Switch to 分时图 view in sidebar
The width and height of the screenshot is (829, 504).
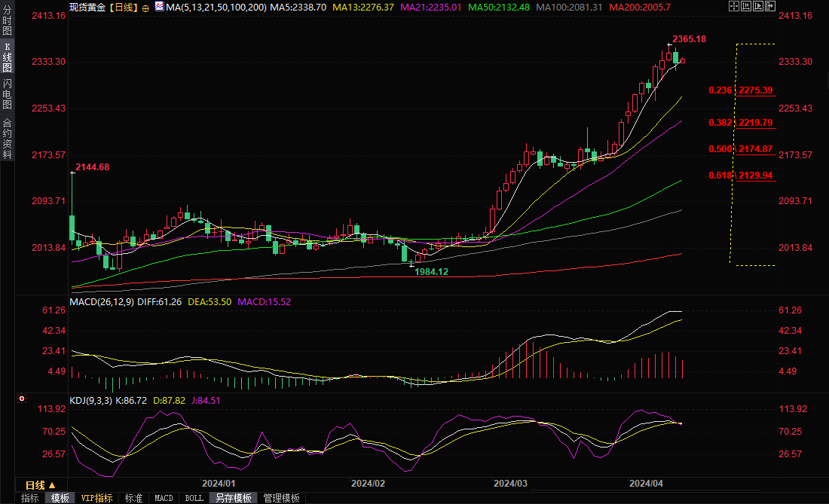[7, 23]
